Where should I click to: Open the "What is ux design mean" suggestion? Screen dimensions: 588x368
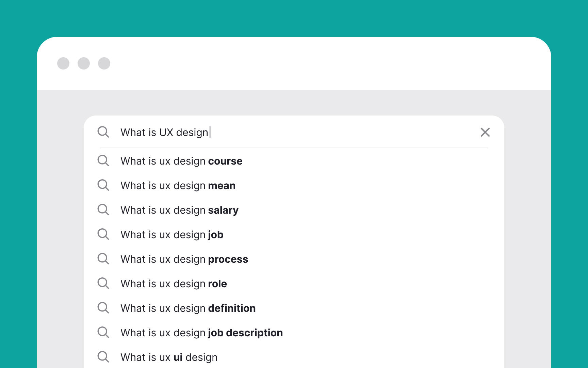178,185
